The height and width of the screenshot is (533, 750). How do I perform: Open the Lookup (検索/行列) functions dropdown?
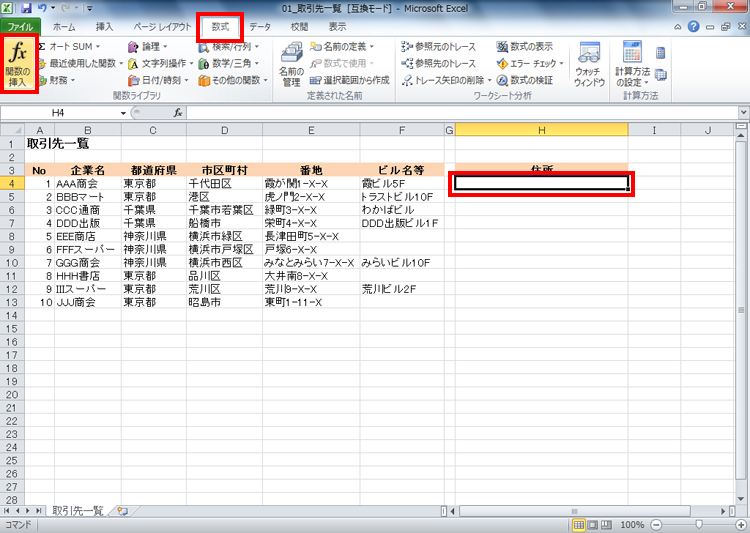[x=229, y=46]
